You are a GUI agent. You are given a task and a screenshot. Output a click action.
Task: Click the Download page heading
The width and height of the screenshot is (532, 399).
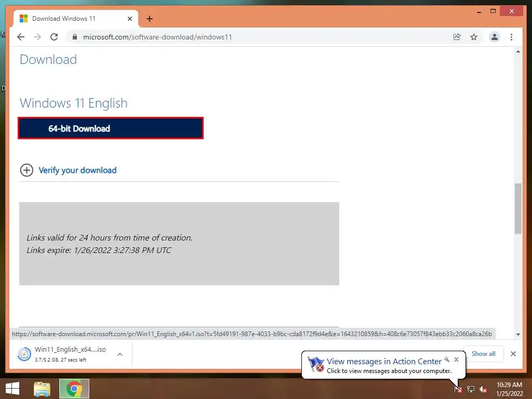click(x=48, y=59)
